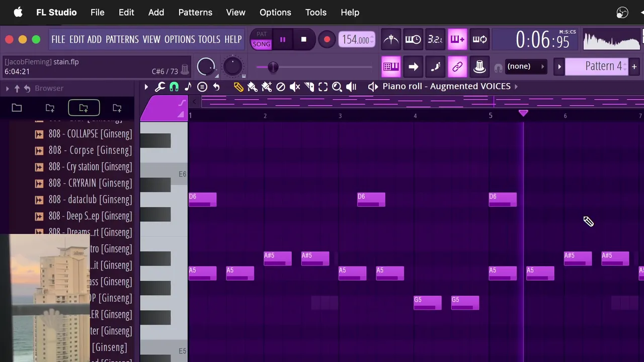Click the undo arrow in the piano roll toolbar
This screenshot has height=362, width=644.
[216, 87]
